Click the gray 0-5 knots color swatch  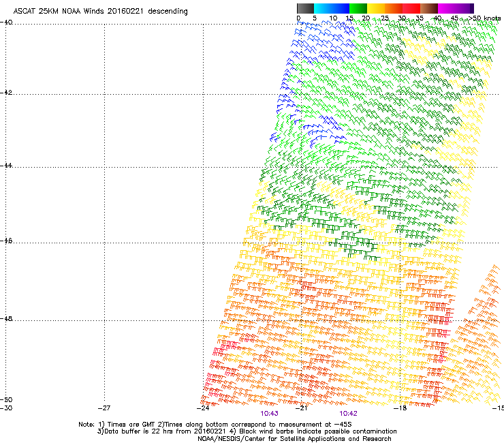pyautogui.click(x=305, y=8)
